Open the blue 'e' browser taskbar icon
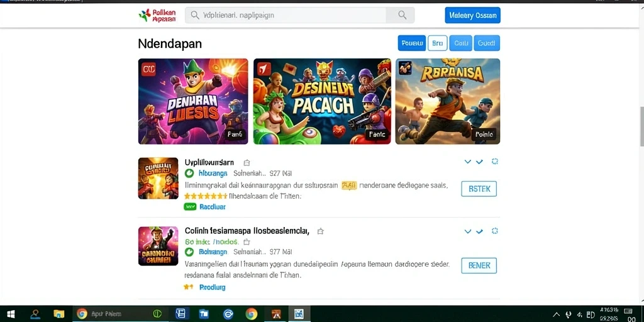The height and width of the screenshot is (322, 644). click(x=228, y=314)
